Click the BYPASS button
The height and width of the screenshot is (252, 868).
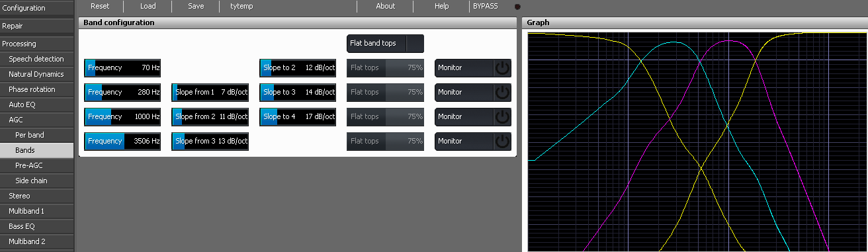[x=485, y=6]
